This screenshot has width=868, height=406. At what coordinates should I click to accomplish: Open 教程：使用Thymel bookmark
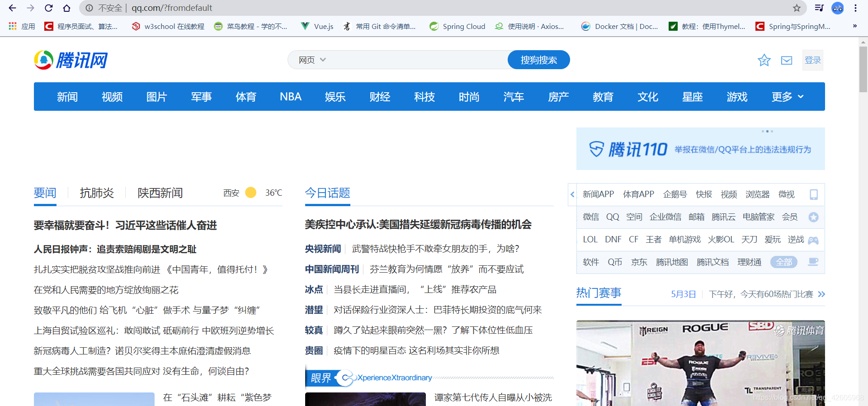tap(707, 26)
